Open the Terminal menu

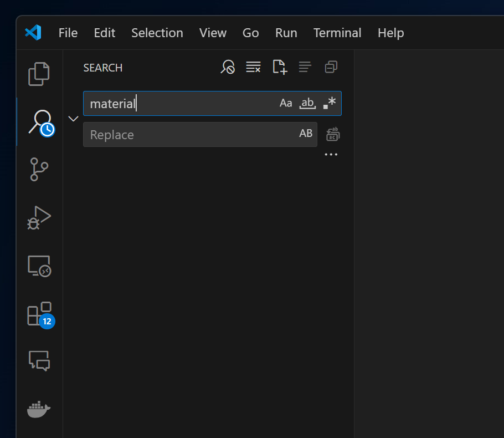(x=337, y=33)
